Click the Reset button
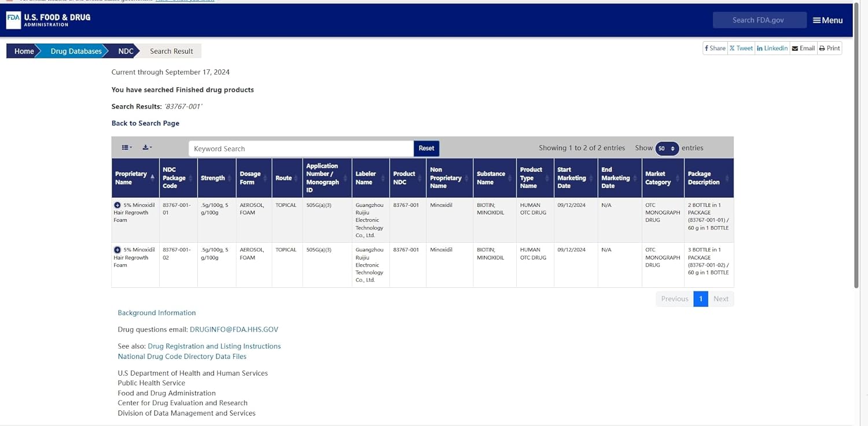The height and width of the screenshot is (426, 868). point(426,149)
